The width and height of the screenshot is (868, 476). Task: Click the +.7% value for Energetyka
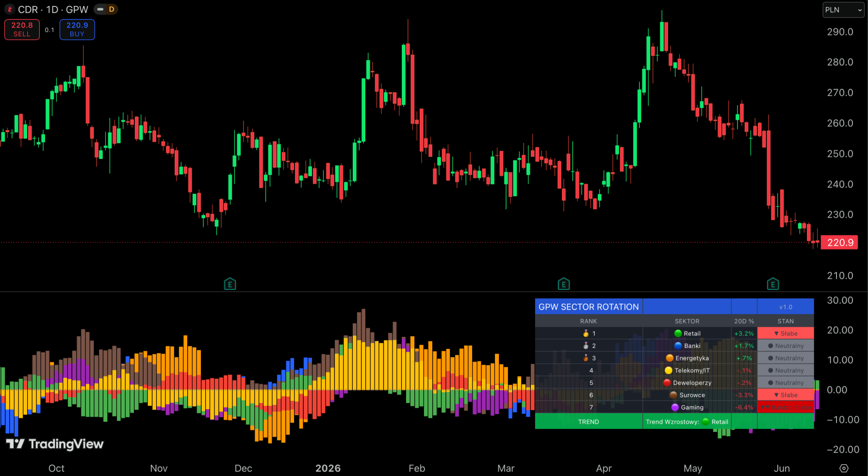pos(744,358)
